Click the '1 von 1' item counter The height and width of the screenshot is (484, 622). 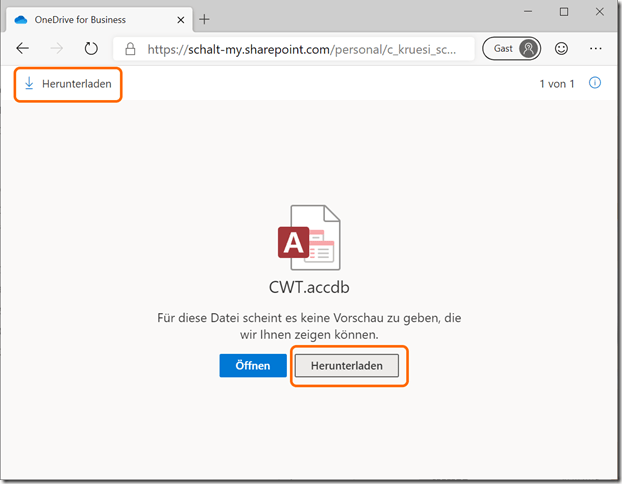tap(557, 84)
